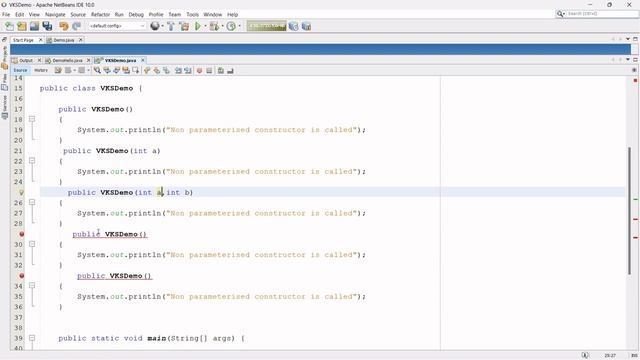
Task: Switch to the DemoHello.java tab
Action: (x=67, y=60)
